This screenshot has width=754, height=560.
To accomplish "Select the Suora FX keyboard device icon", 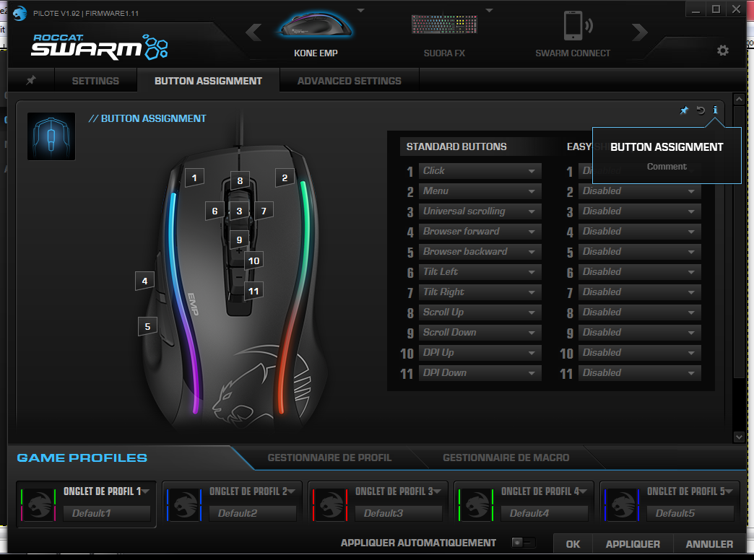I will pos(443,26).
